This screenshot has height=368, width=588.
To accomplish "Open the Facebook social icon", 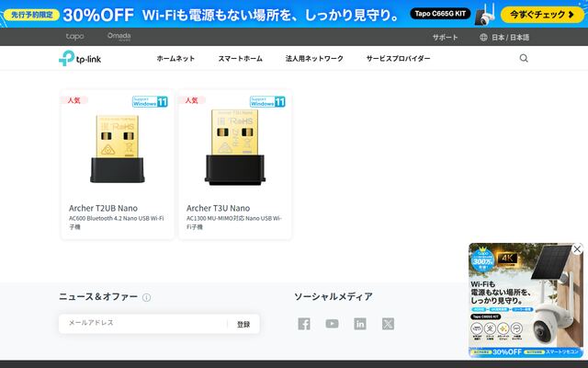I will [x=304, y=324].
